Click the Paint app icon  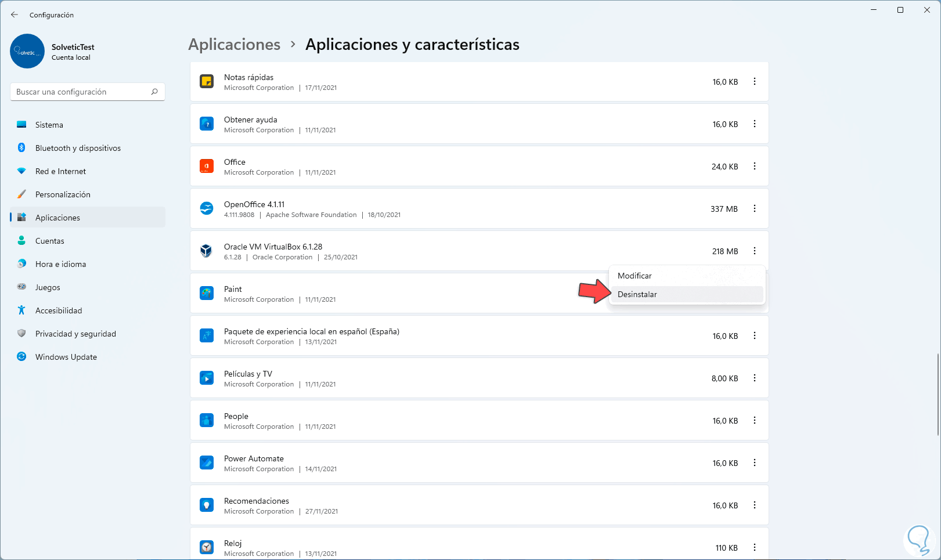(207, 293)
